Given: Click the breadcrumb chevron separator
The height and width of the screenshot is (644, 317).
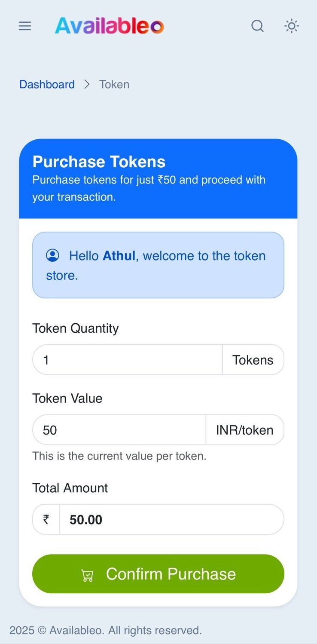Looking at the screenshot, I should point(87,84).
